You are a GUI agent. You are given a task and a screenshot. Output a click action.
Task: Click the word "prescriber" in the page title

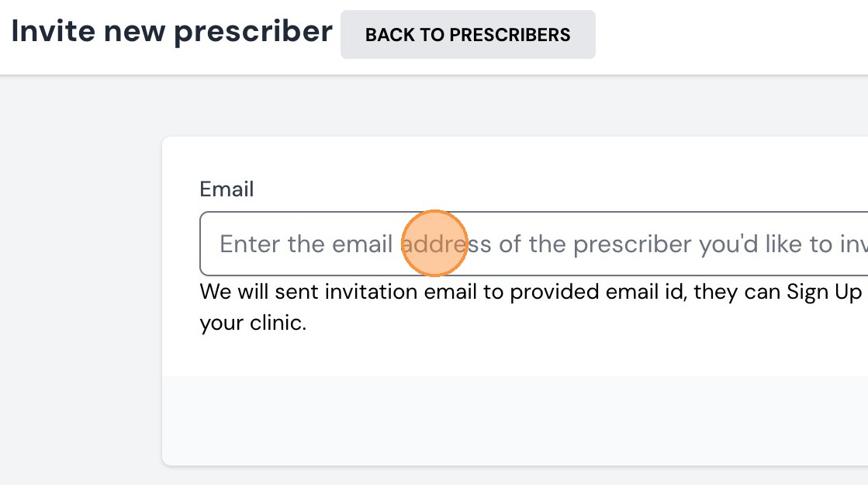click(x=253, y=32)
